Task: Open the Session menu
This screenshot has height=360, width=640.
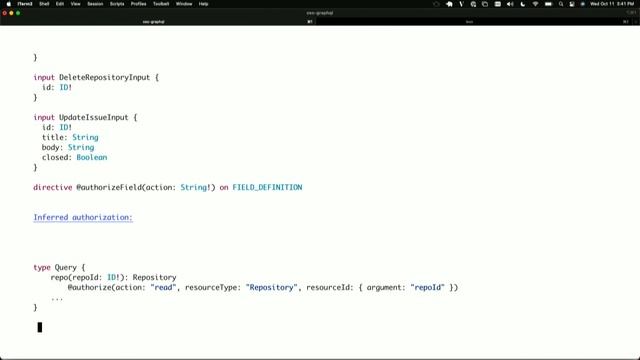Action: [95, 4]
